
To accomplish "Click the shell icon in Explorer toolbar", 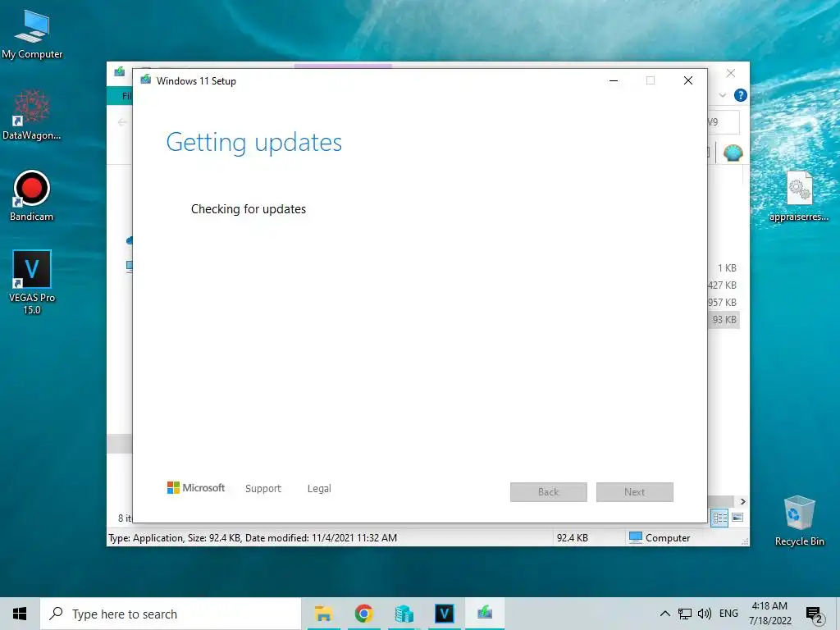I will pos(733,153).
